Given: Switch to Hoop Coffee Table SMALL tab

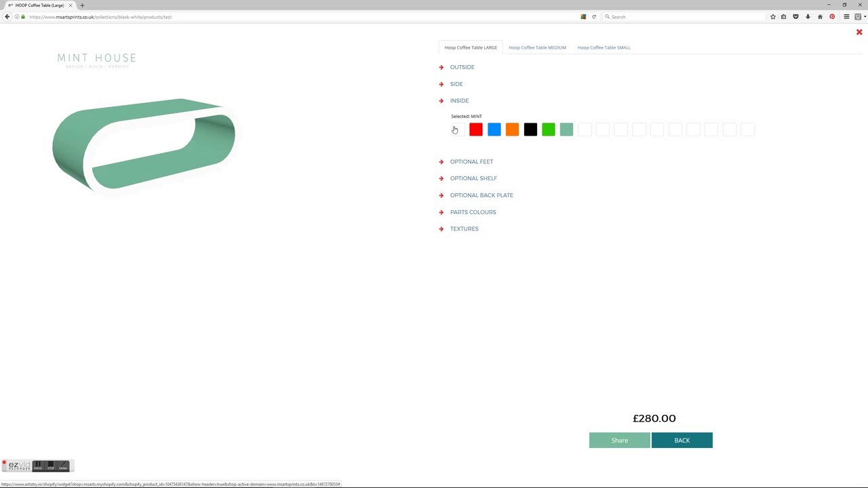Looking at the screenshot, I should click(x=604, y=47).
